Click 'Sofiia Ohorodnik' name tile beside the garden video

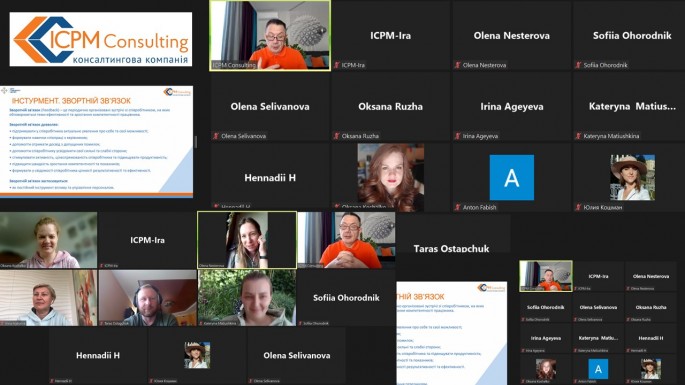[346, 298]
